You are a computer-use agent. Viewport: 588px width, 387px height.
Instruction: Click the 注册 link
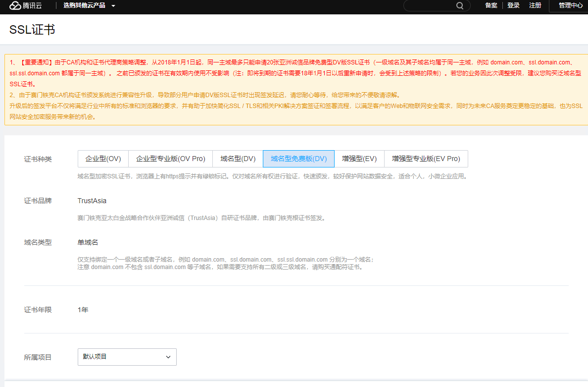click(x=535, y=5)
